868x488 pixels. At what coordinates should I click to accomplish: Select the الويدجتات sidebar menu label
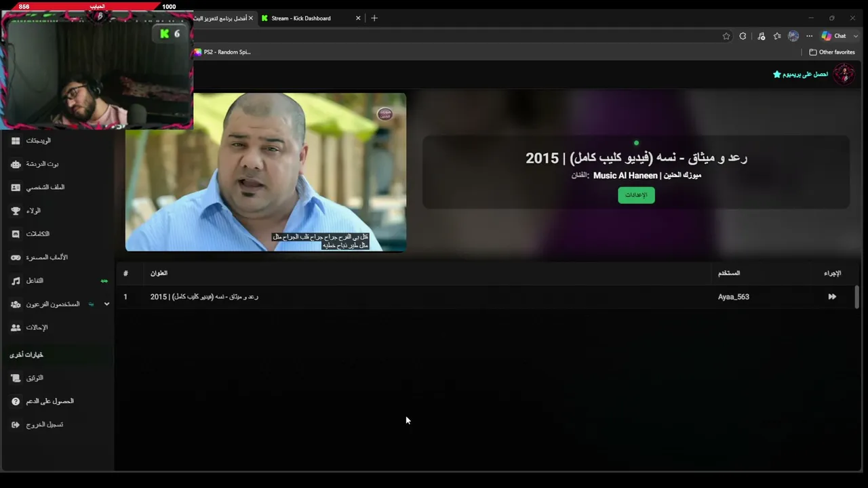38,141
